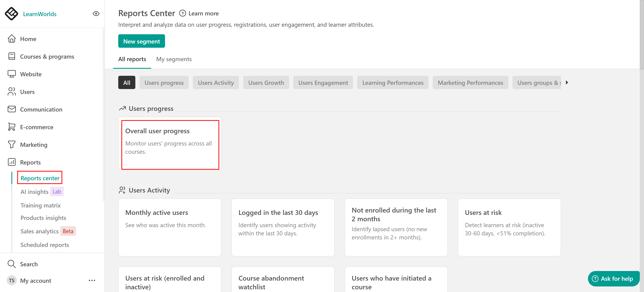Click the E-commerce cart icon
The height and width of the screenshot is (292, 644).
tap(12, 127)
